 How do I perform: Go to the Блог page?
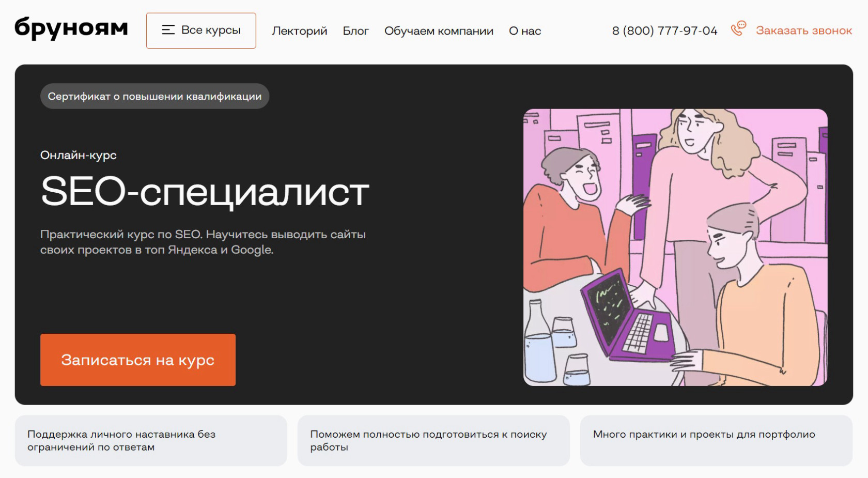click(x=355, y=31)
